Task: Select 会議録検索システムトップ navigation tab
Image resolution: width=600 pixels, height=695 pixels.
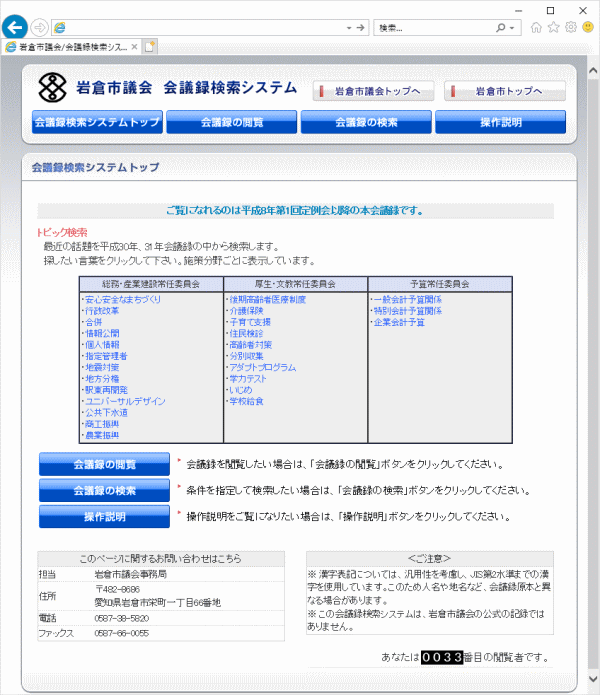Action: 97,122
